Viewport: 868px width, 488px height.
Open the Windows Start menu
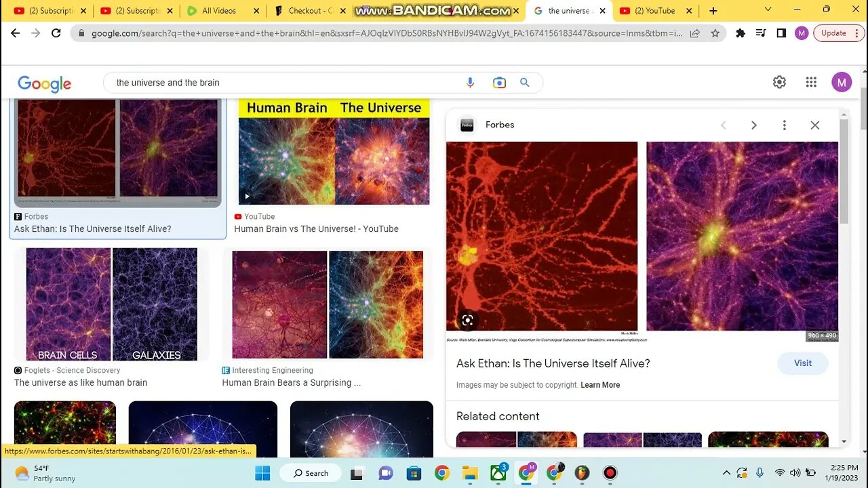click(262, 473)
